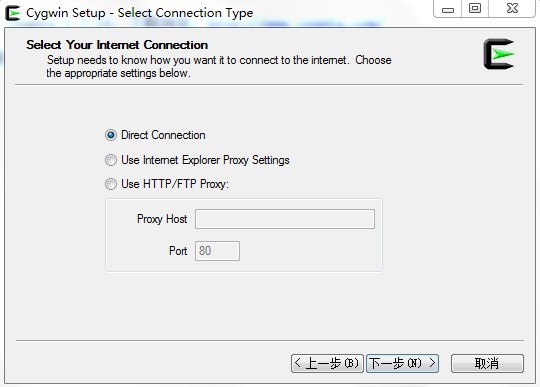Focus the Port field showing 80
This screenshot has height=387, width=540.
217,251
